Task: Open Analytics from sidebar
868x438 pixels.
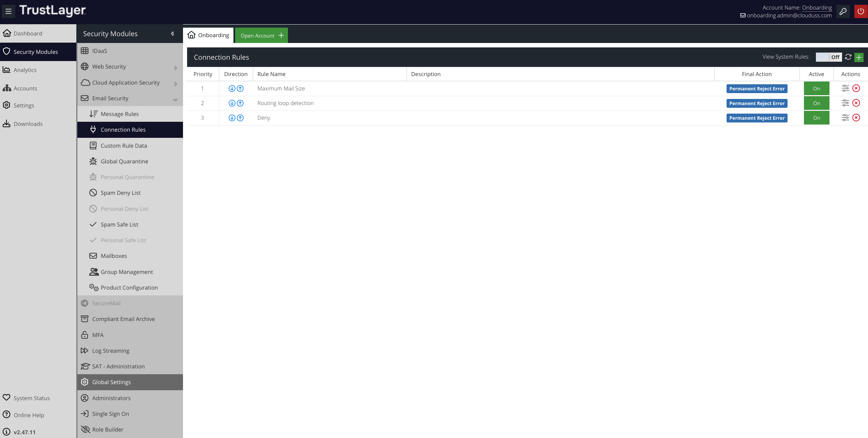Action: tap(38, 70)
